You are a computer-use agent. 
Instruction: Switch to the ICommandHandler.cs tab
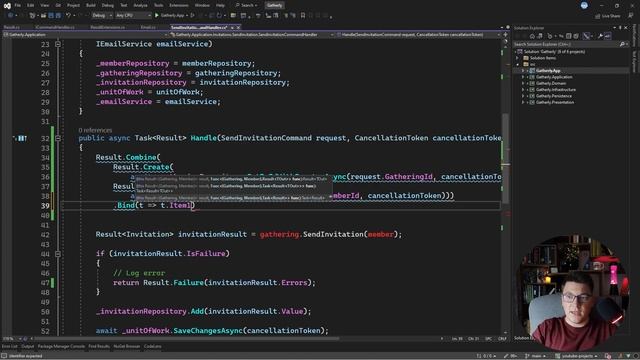(x=55, y=27)
